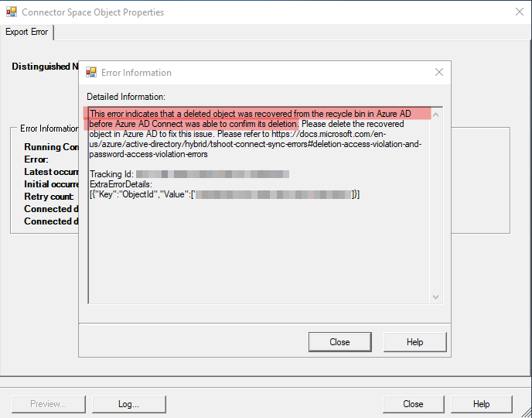Click the Error Information dialog title icon

pos(91,73)
